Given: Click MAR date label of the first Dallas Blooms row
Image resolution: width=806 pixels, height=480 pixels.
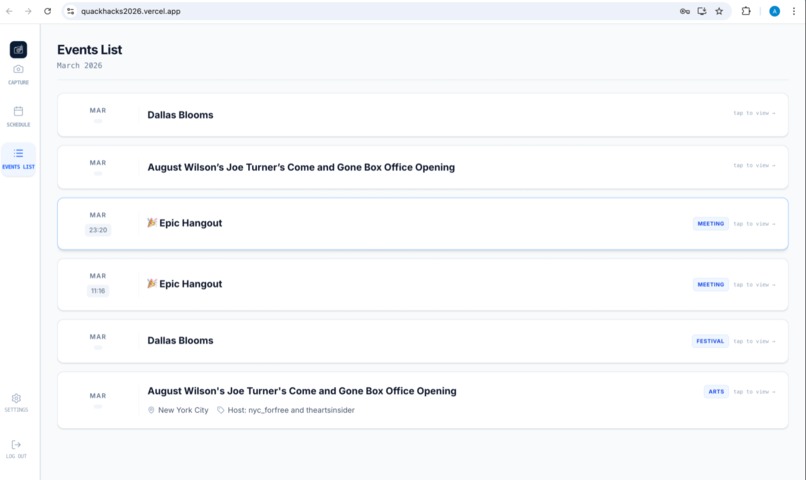Looking at the screenshot, I should tap(98, 110).
